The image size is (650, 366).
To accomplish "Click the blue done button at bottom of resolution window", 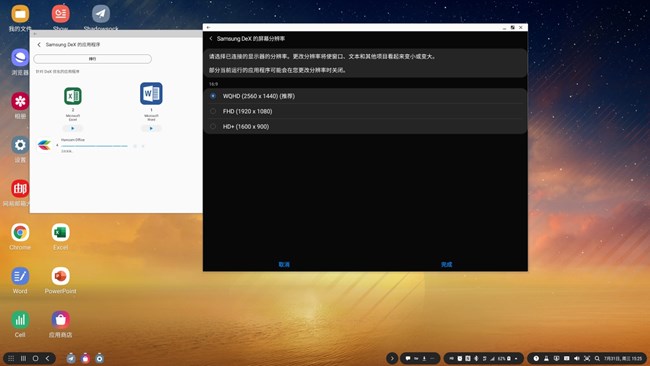I will 446,264.
